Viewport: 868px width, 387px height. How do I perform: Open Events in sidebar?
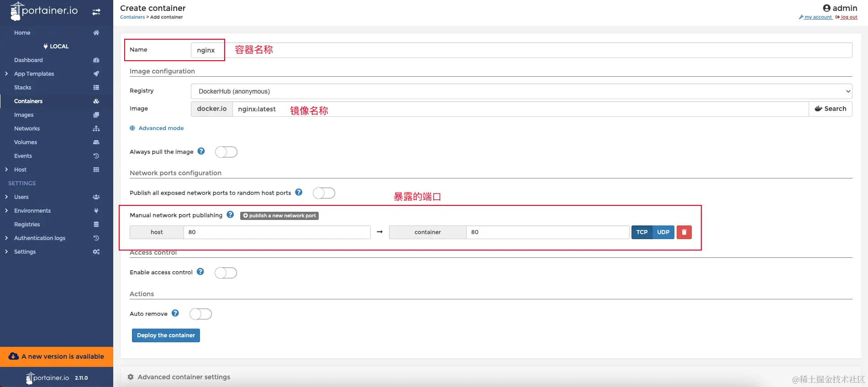point(23,156)
